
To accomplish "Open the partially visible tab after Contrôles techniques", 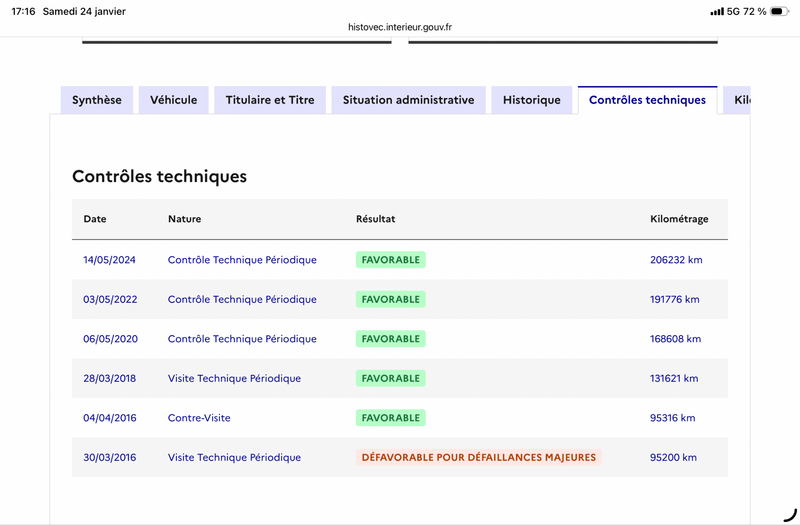I will (x=739, y=100).
